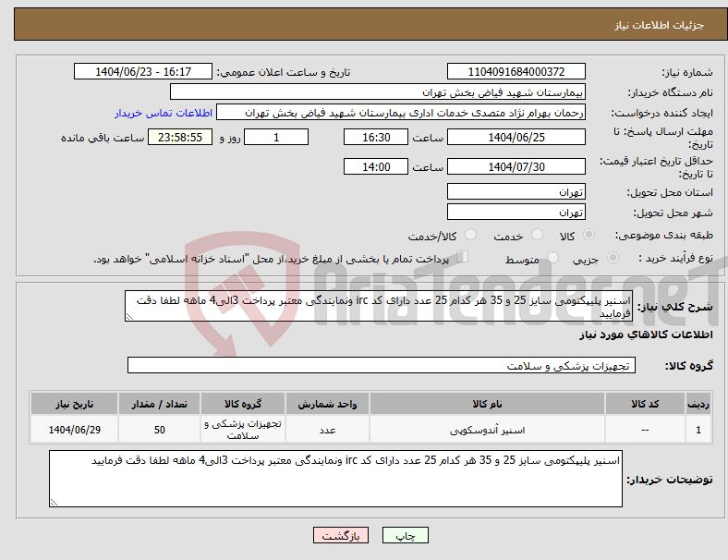This screenshot has height=560, width=728.
Task: Click the تاریخ نیاز column header
Action: click(74, 404)
